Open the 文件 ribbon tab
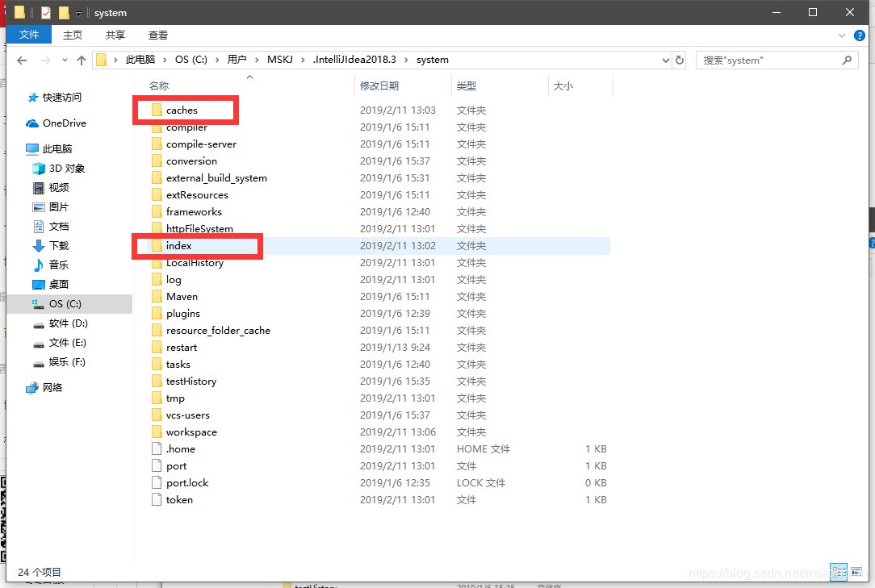 pos(29,35)
